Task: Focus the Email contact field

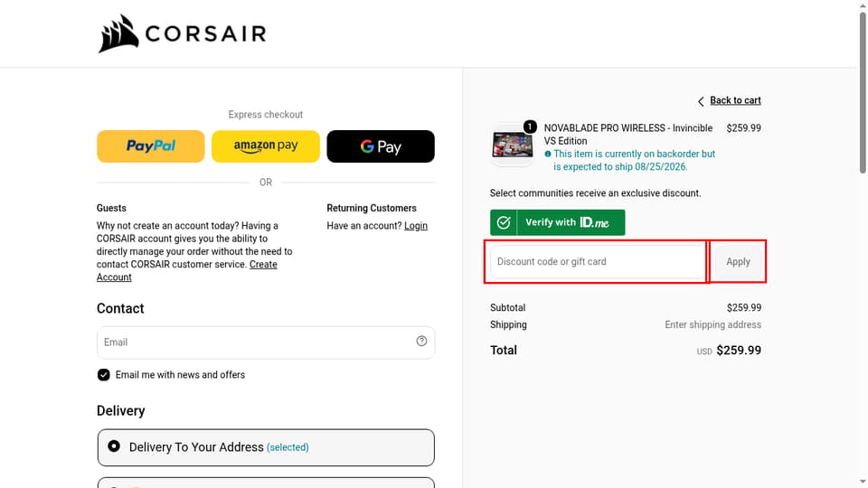Action: click(266, 343)
